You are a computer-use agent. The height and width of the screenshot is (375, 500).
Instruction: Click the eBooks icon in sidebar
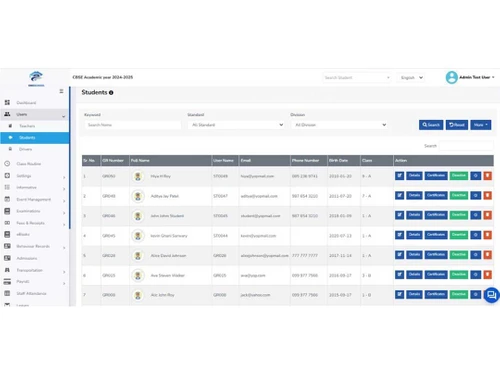point(7,234)
